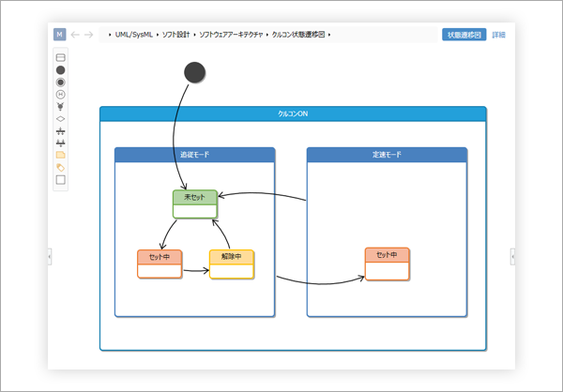Select the 定速モード state header
This screenshot has width=563, height=392.
pyautogui.click(x=387, y=155)
